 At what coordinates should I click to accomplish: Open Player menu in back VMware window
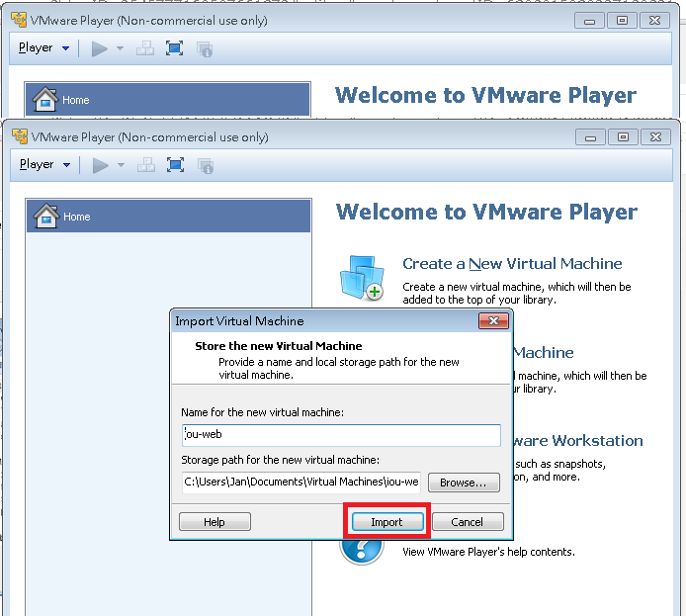tap(43, 47)
